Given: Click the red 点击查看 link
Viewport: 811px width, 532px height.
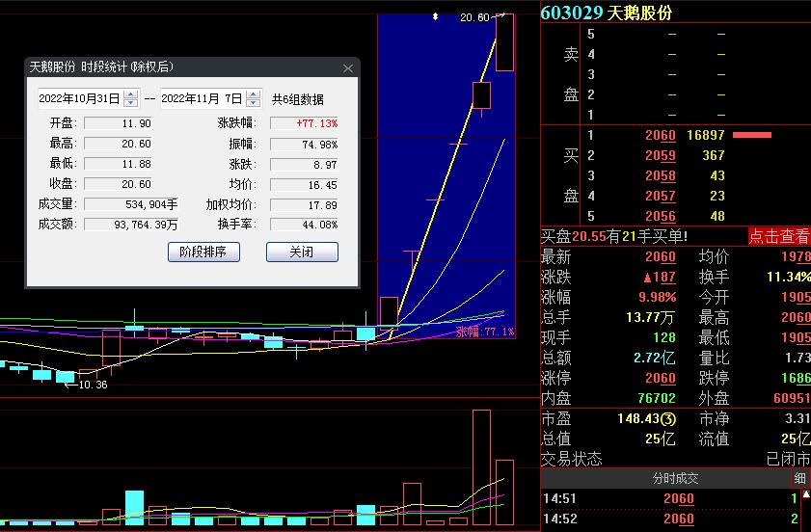Looking at the screenshot, I should [779, 236].
